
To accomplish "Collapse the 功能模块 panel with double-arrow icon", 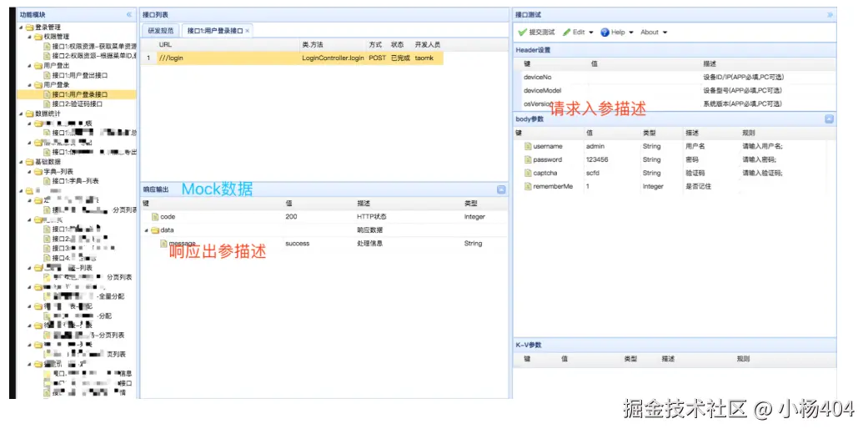I will 129,14.
